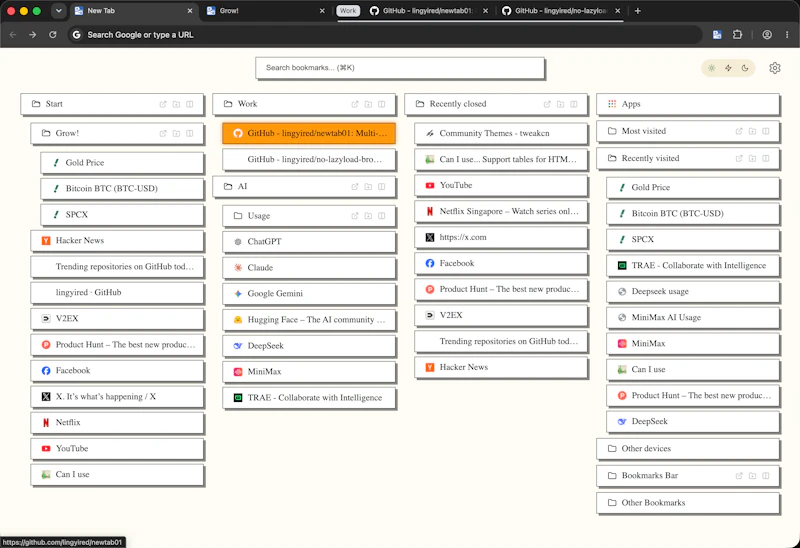Click the folder-plus icon on Work folder
The width and height of the screenshot is (800, 548).
[368, 104]
